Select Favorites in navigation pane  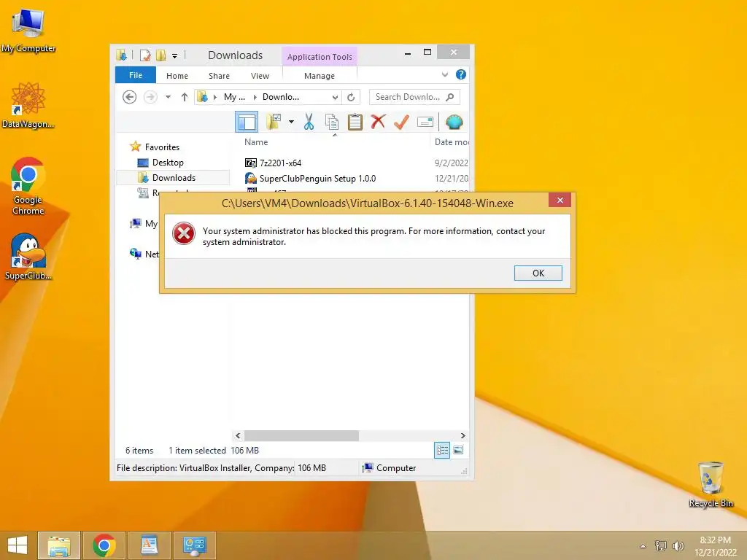coord(163,147)
